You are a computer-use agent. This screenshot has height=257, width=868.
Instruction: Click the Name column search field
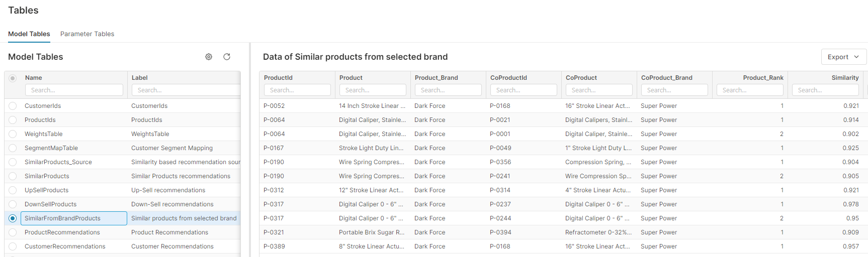74,90
